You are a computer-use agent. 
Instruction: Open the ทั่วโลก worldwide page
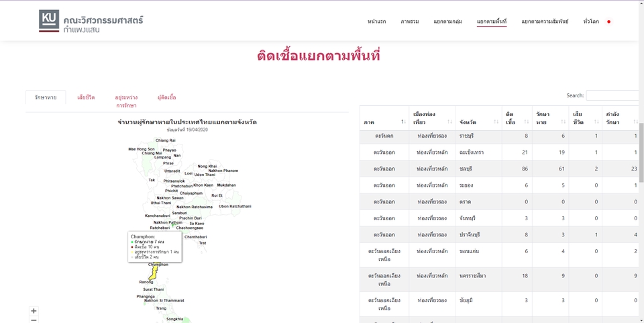point(590,21)
